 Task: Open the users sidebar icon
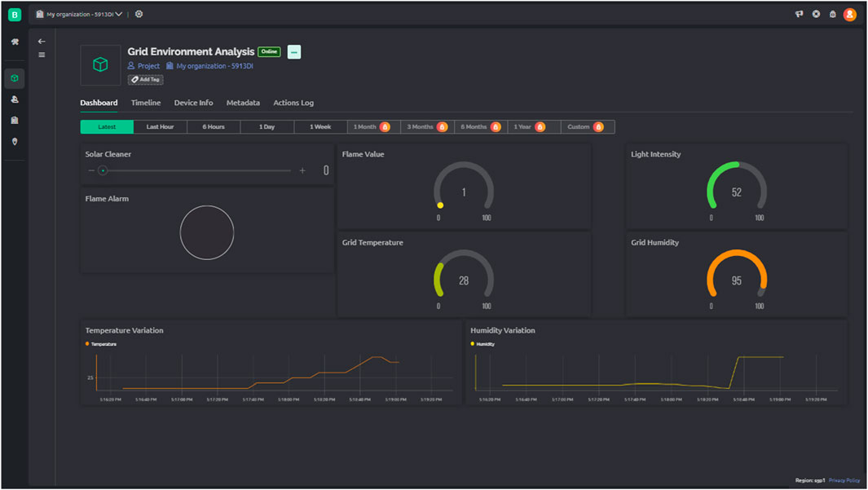click(x=15, y=99)
